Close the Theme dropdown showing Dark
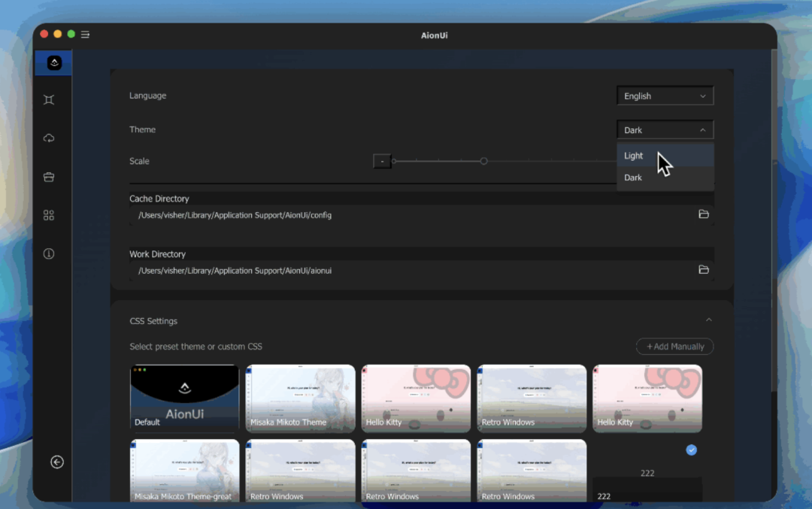Screen dimensions: 812x509 point(665,130)
